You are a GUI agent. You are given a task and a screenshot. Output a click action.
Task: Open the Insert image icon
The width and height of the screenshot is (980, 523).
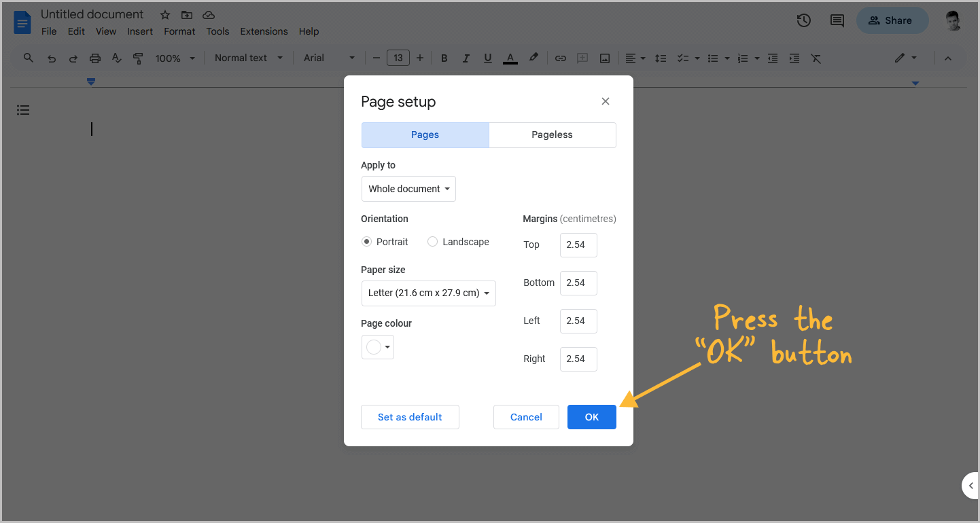tap(605, 58)
